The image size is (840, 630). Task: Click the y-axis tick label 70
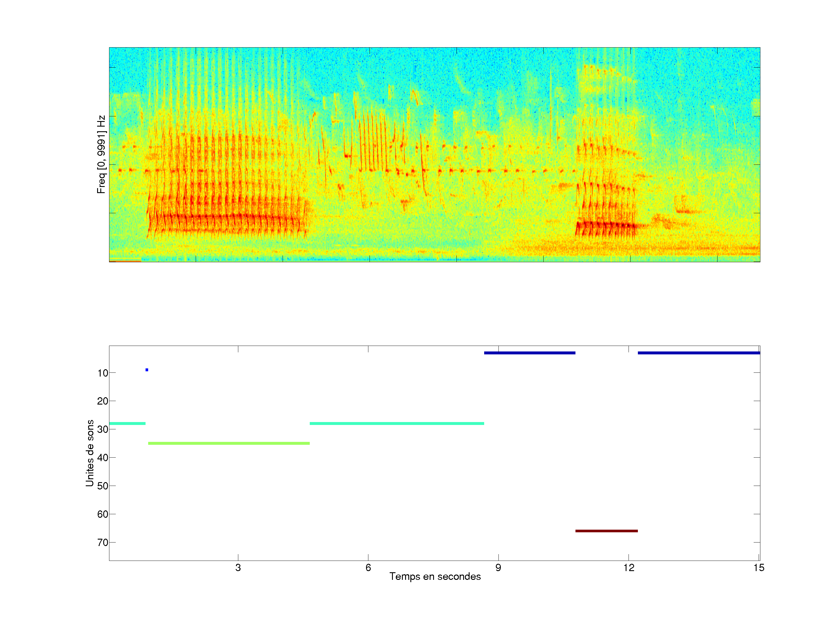coord(103,542)
